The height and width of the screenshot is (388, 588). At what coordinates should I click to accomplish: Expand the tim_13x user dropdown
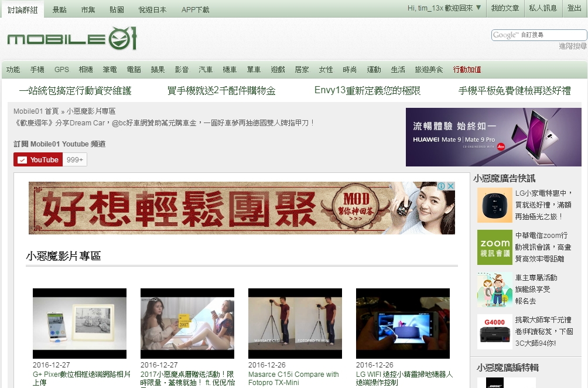click(x=444, y=8)
